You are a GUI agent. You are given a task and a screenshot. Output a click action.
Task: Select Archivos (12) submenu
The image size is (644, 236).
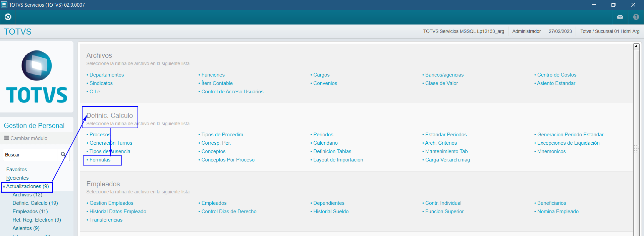(x=28, y=195)
